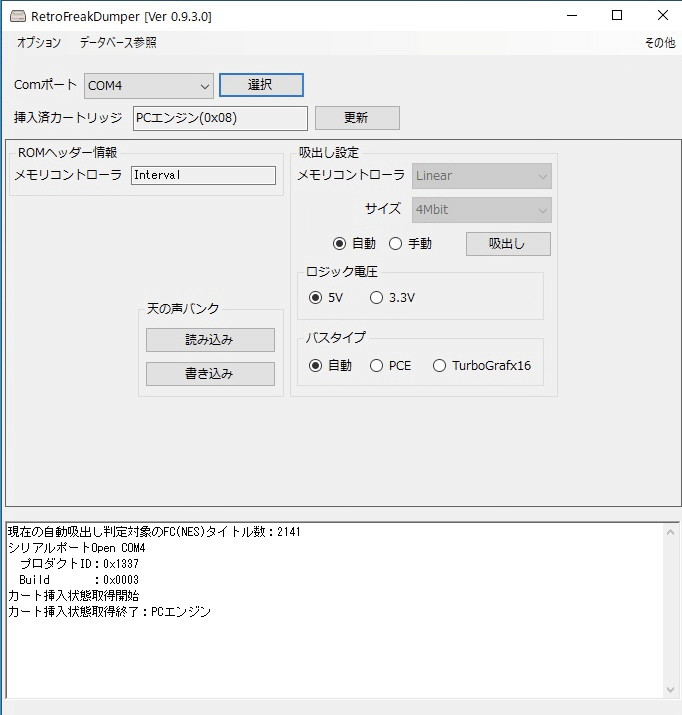Open the その他 menu
The image size is (682, 715).
[x=660, y=42]
